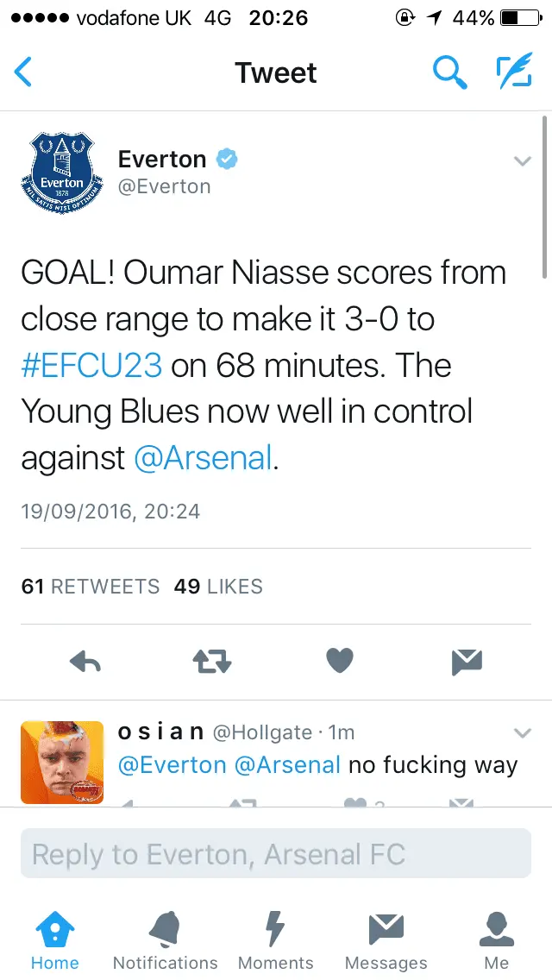Compose a new tweet
Viewport: 552px width, 980px height.
(513, 72)
